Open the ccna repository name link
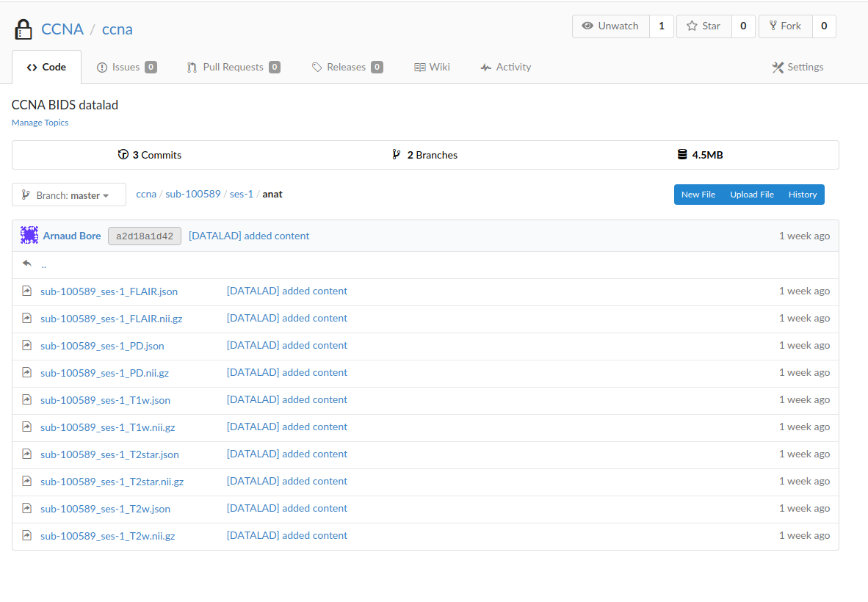Viewport: 868px width, 602px height. pos(117,29)
